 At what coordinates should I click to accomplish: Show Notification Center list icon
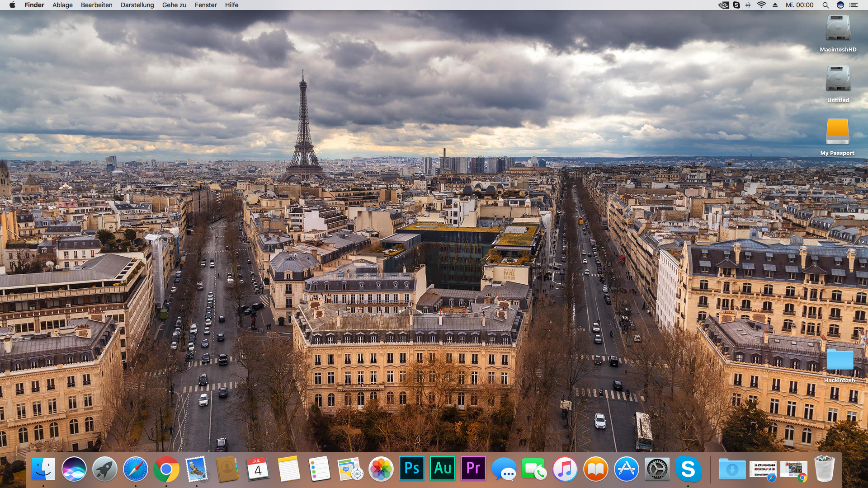point(854,5)
